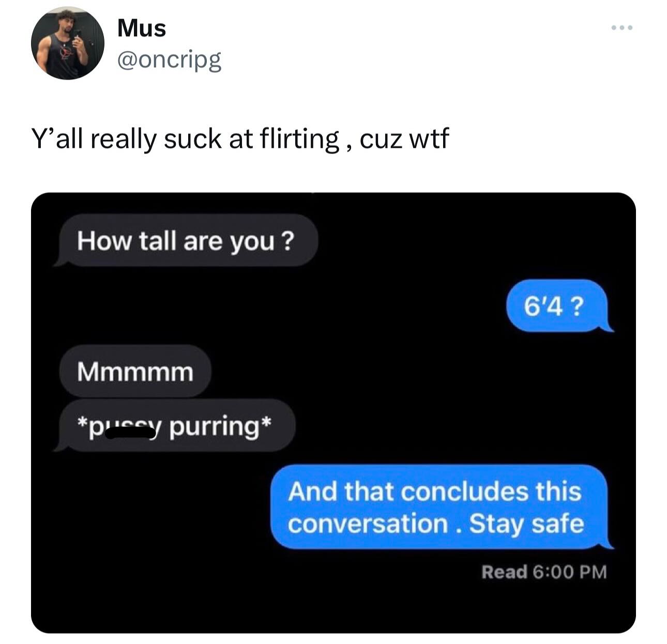The height and width of the screenshot is (644, 667).
Task: Select the 'Mmmmm' gray message bubble
Action: [x=135, y=371]
